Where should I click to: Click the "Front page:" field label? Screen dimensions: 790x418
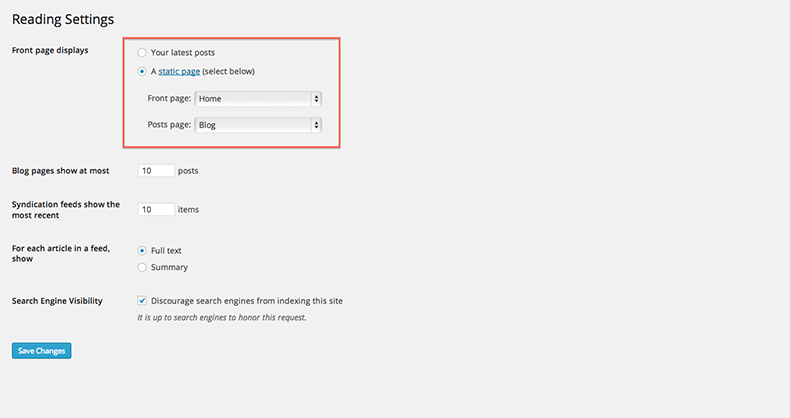(x=169, y=99)
